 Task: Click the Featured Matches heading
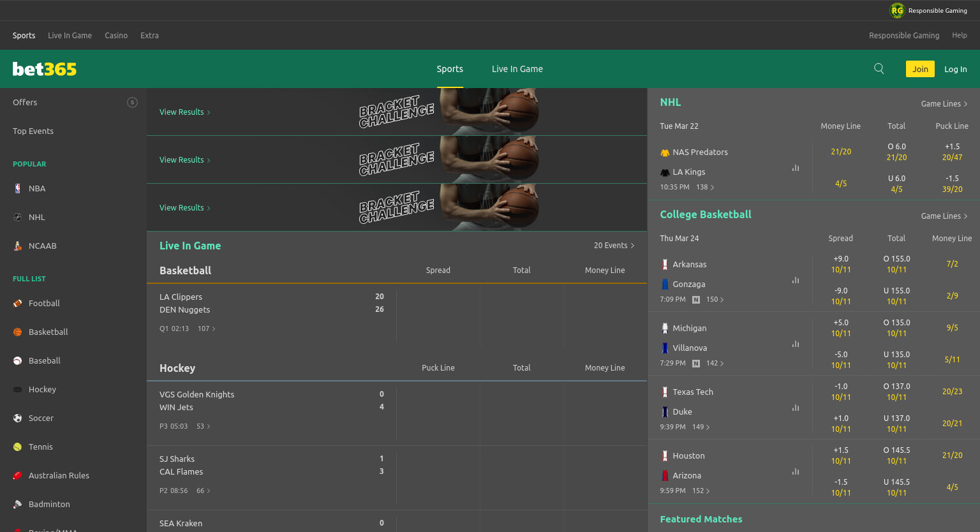click(x=701, y=519)
